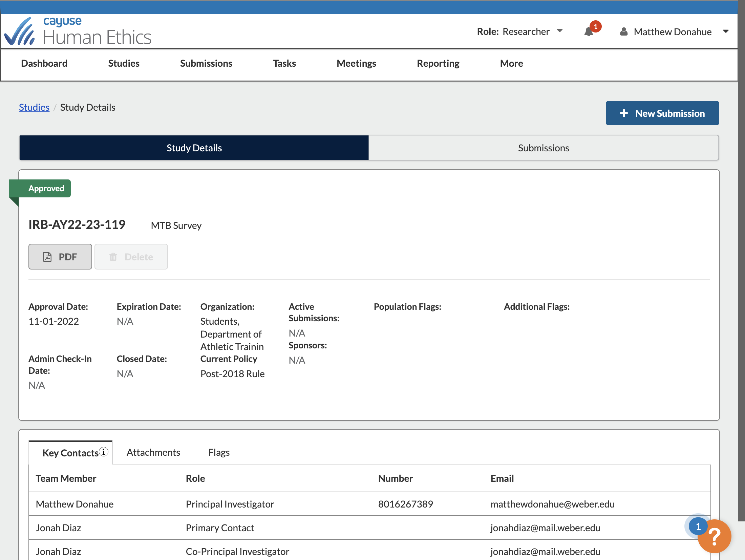The image size is (745, 560).
Task: Expand the Matthew Donahue account menu
Action: tap(726, 31)
